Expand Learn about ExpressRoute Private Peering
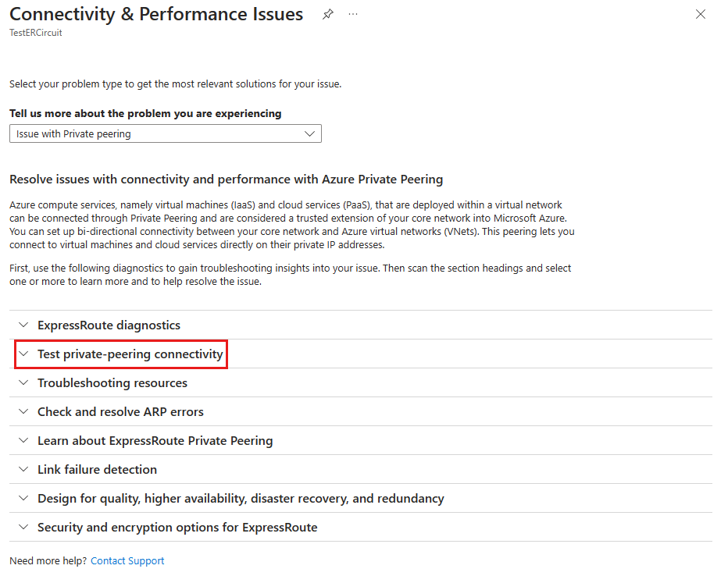Screen dimensions: 728x576 pos(155,440)
